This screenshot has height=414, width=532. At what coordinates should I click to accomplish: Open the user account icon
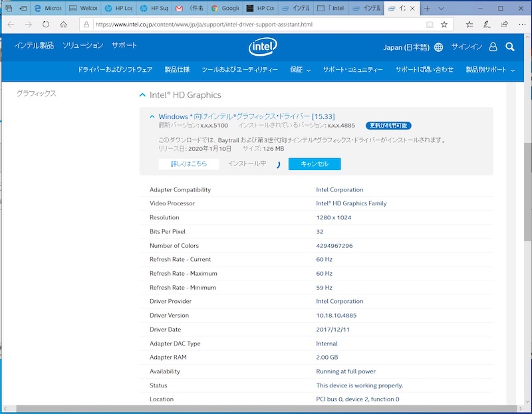coord(493,47)
